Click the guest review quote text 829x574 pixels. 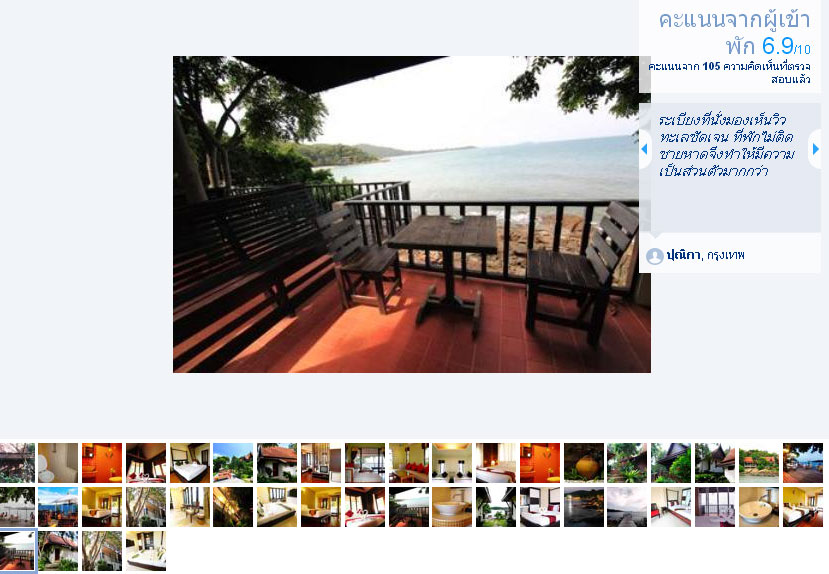[726, 145]
